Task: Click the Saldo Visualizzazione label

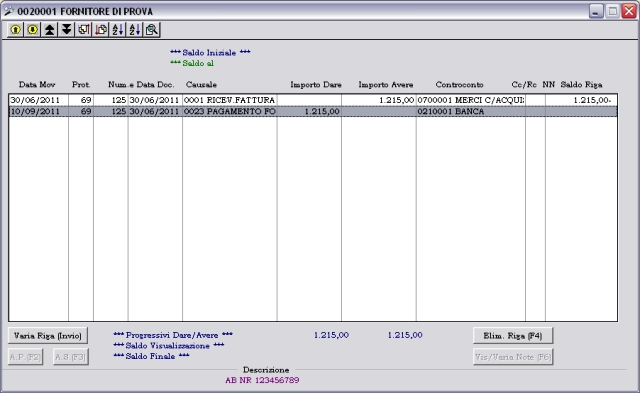Action: coord(169,346)
